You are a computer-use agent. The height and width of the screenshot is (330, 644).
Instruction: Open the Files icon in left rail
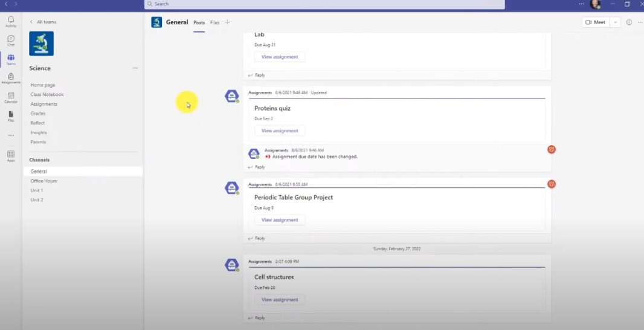[x=11, y=115]
